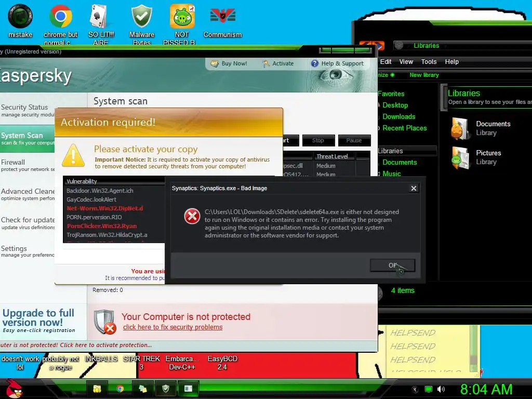The image size is (532, 399).
Task: Select Desktop under Favorites
Action: pyautogui.click(x=395, y=105)
